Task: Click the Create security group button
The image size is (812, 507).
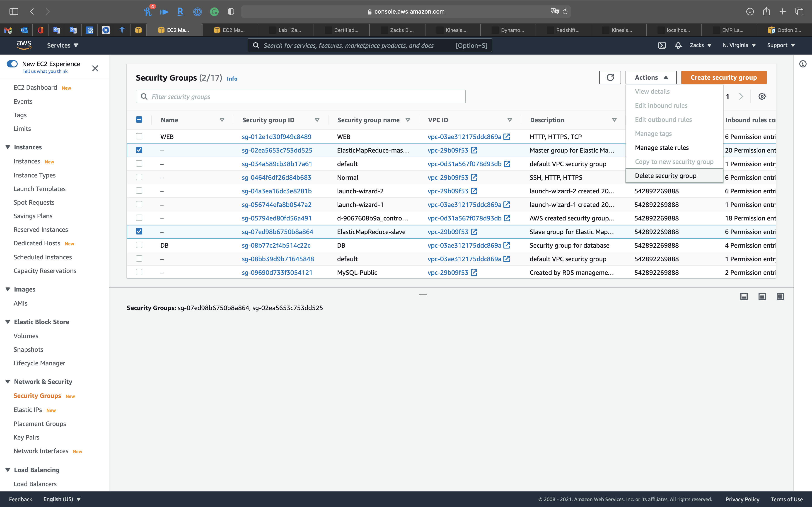Action: coord(723,77)
